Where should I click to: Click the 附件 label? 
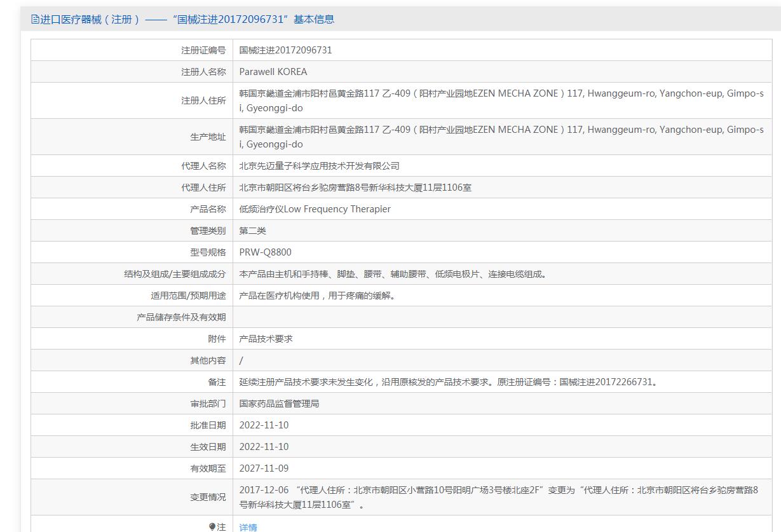tap(217, 339)
